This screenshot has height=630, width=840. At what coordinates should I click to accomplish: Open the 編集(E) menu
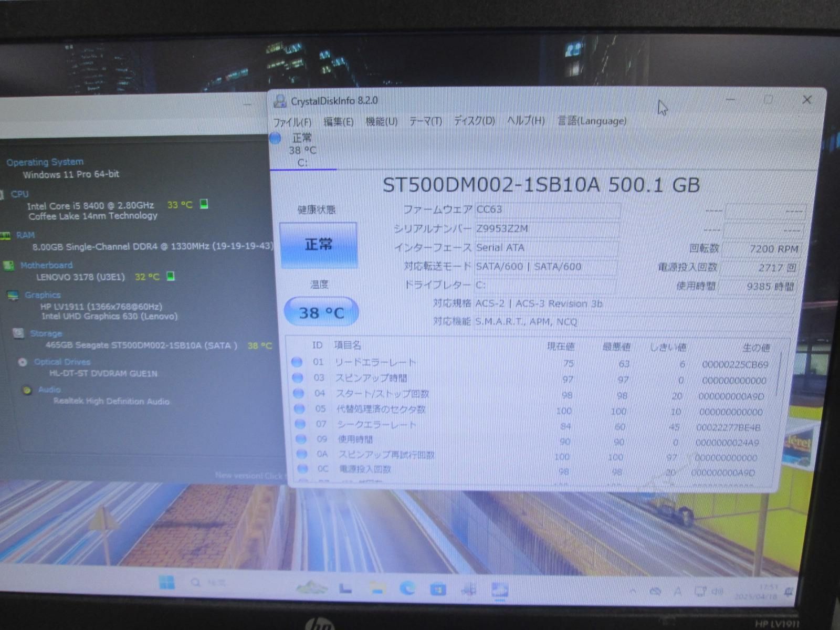338,122
